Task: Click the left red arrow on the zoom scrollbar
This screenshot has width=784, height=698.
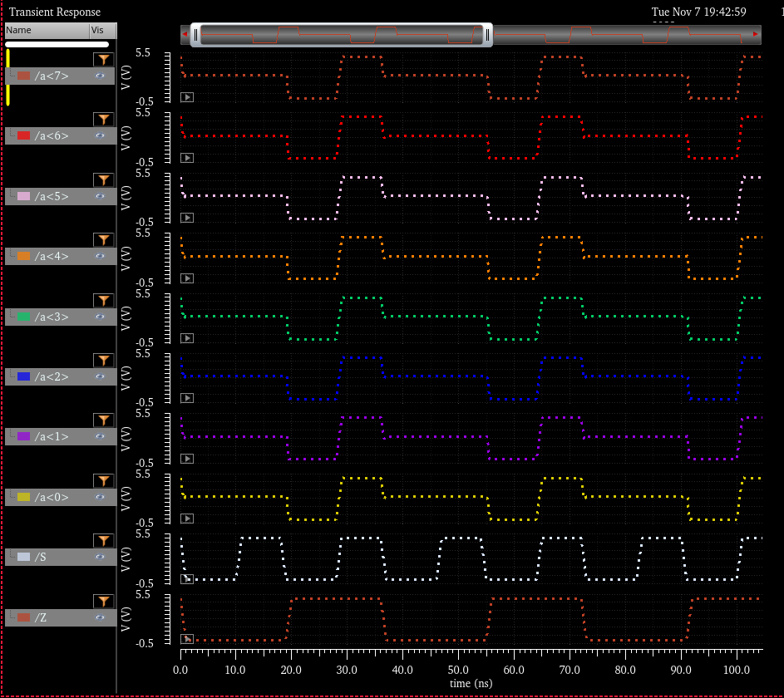Action: point(185,34)
